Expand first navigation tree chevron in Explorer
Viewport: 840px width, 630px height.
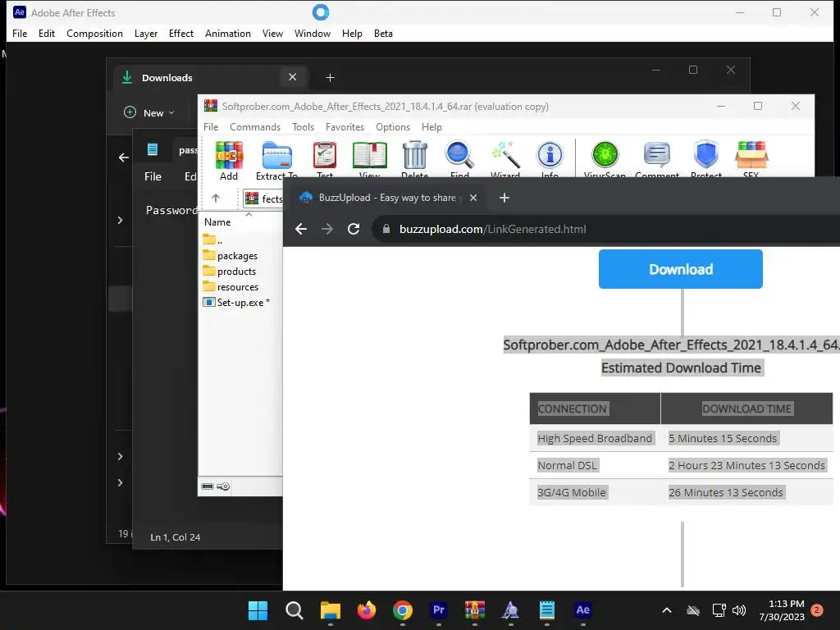[120, 220]
